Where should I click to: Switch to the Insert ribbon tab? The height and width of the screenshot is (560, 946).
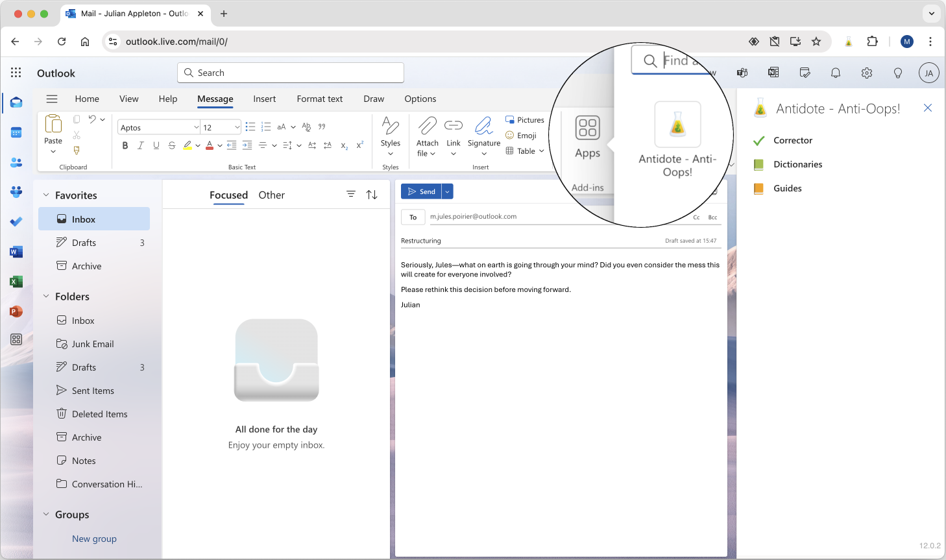(264, 99)
